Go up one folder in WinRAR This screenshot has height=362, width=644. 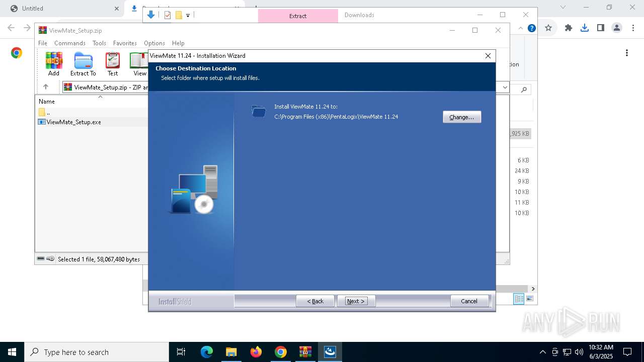click(46, 87)
